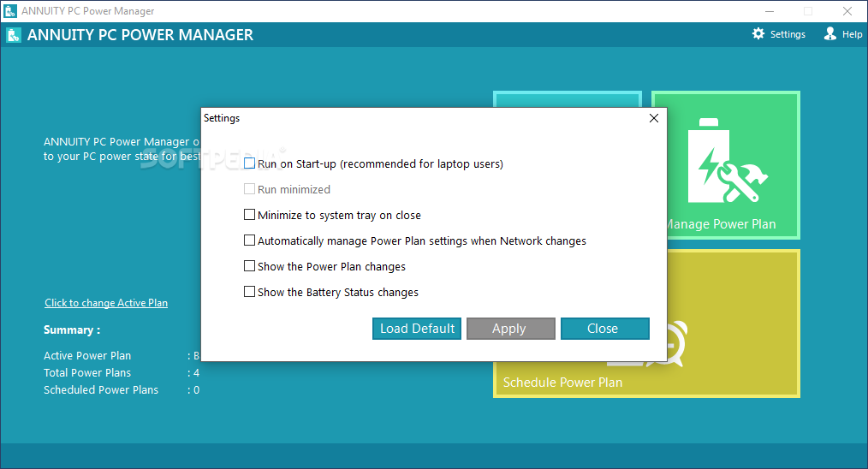This screenshot has width=868, height=469.
Task: Tick Show the Power Plan changes
Action: pos(250,266)
